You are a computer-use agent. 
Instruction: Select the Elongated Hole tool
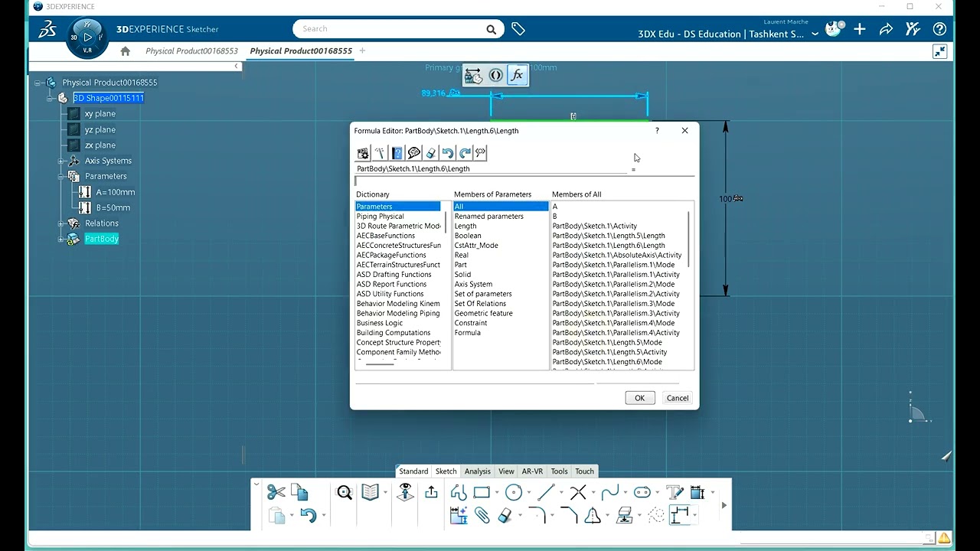(x=642, y=493)
